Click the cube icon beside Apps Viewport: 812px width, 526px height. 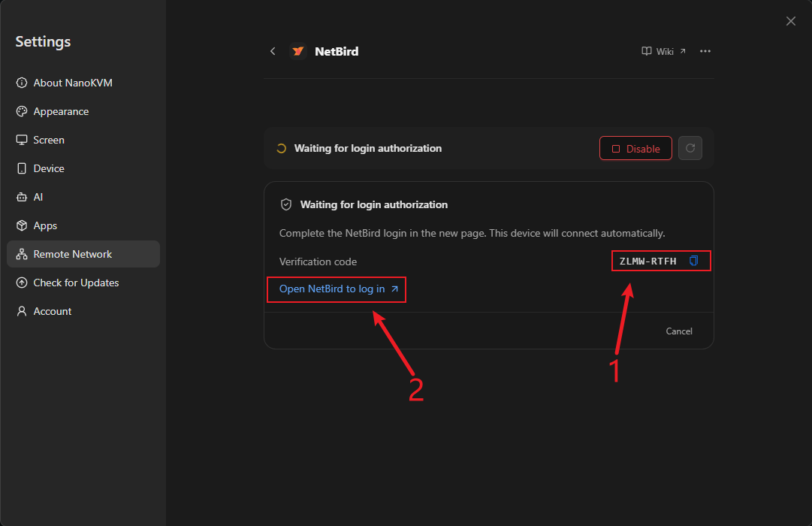tap(22, 225)
